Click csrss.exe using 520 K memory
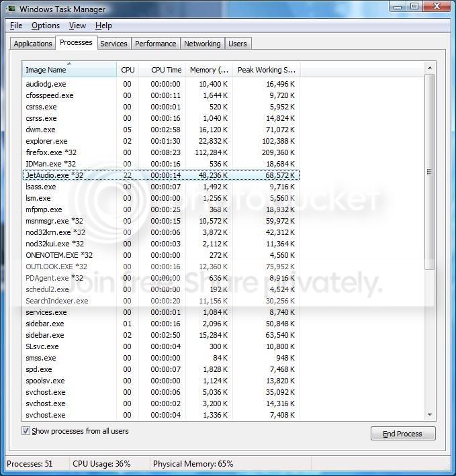Screen dimensions: 456x476 161,107
